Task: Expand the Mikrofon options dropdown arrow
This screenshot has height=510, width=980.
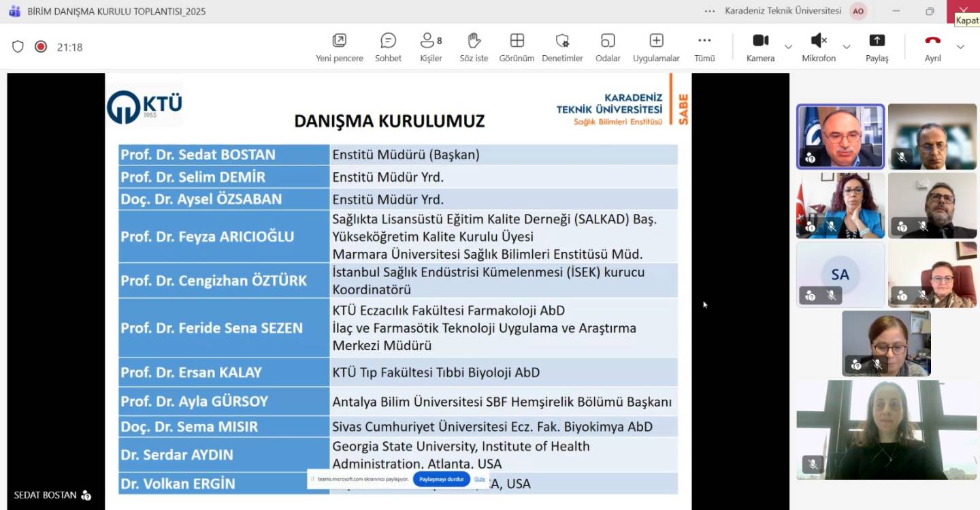Action: tap(847, 47)
